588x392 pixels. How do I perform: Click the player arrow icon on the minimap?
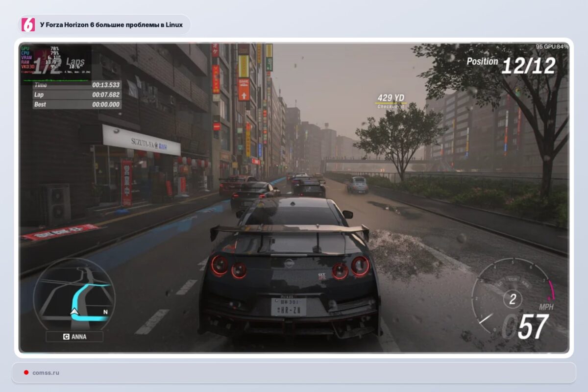tap(74, 311)
